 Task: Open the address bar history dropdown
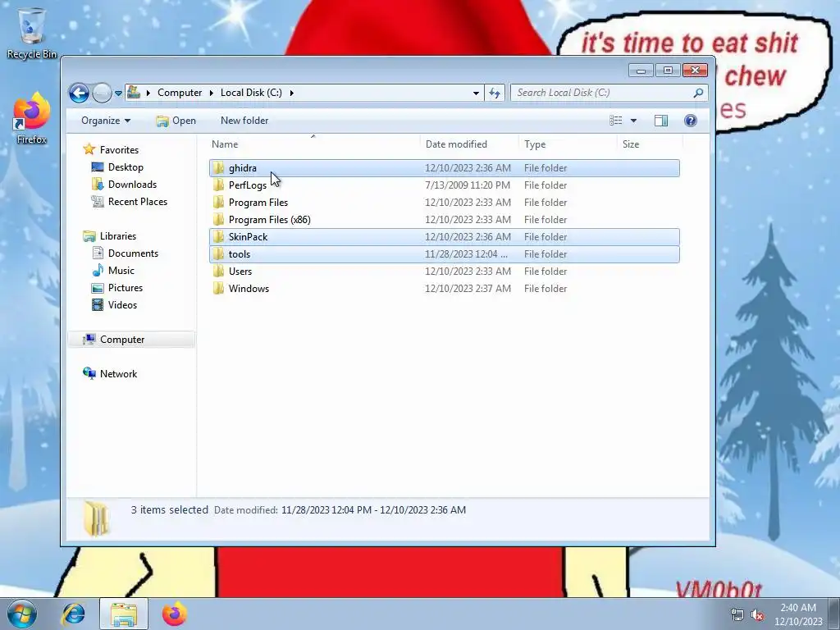tap(476, 93)
